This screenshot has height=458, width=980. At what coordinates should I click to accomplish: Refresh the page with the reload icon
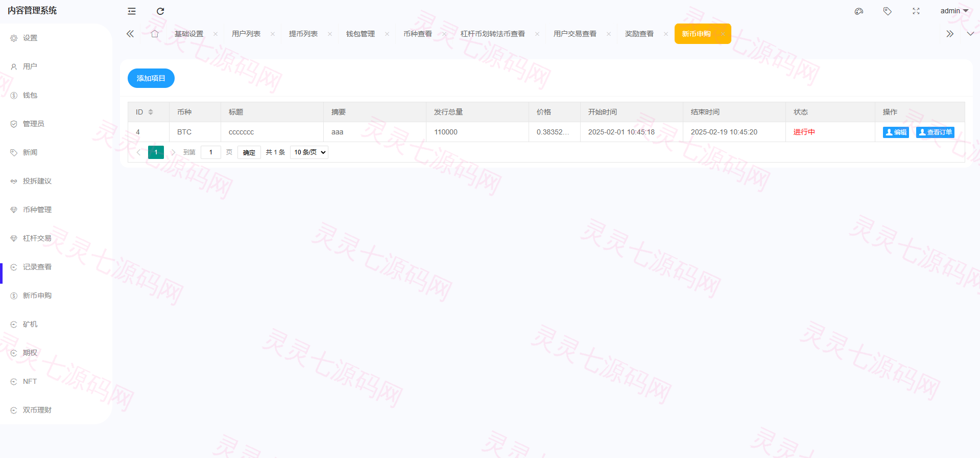pos(160,11)
